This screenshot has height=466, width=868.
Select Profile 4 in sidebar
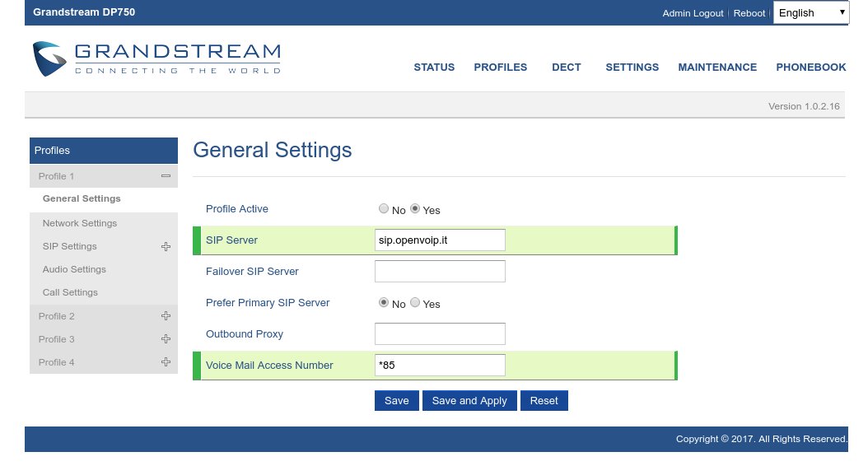57,362
